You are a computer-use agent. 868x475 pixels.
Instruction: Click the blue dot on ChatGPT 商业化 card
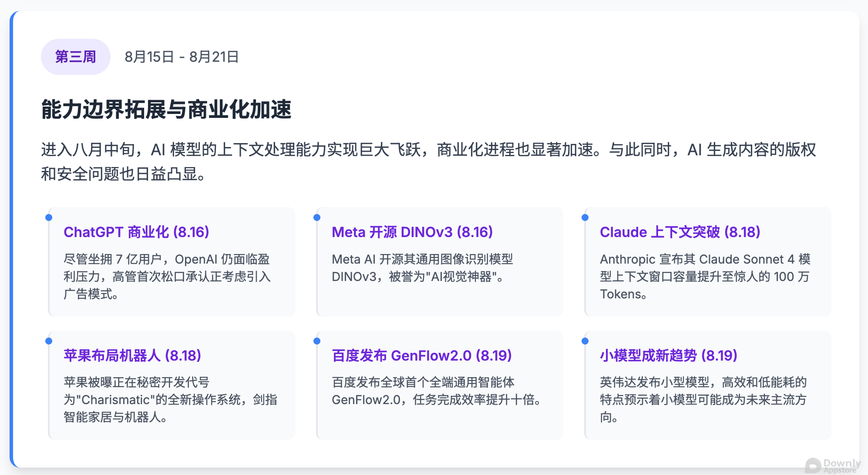tap(49, 217)
